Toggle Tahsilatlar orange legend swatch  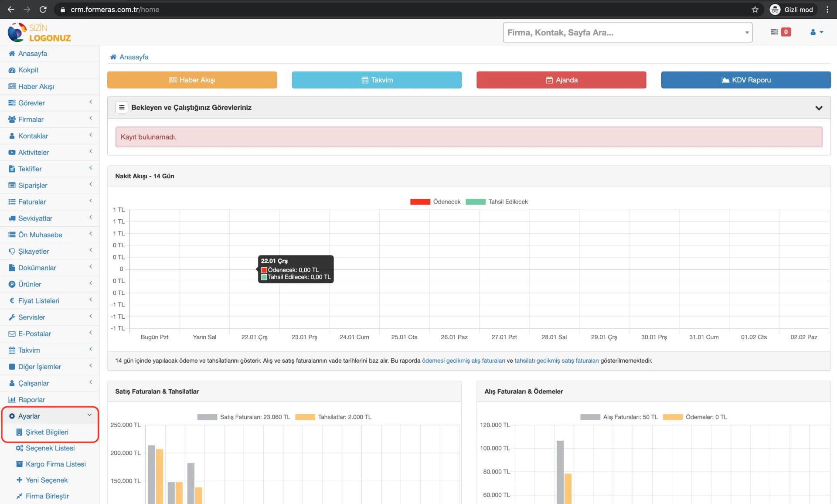pos(305,417)
